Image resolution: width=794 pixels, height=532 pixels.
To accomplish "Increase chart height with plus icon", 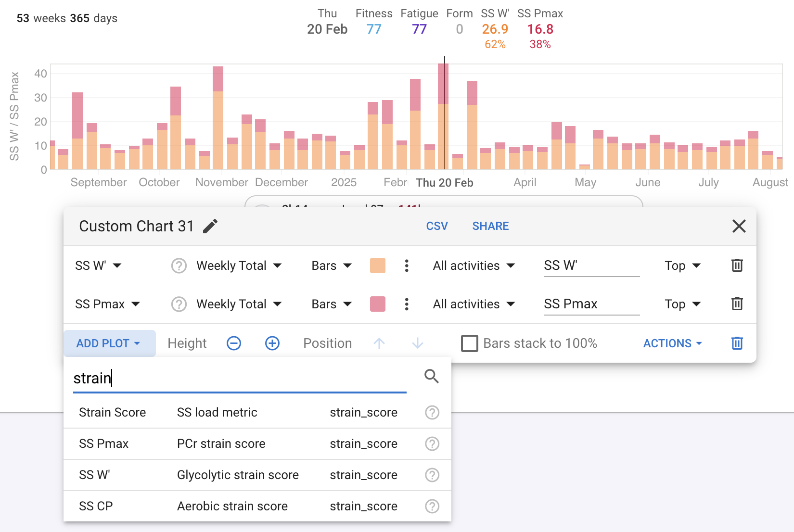I will pos(272,343).
